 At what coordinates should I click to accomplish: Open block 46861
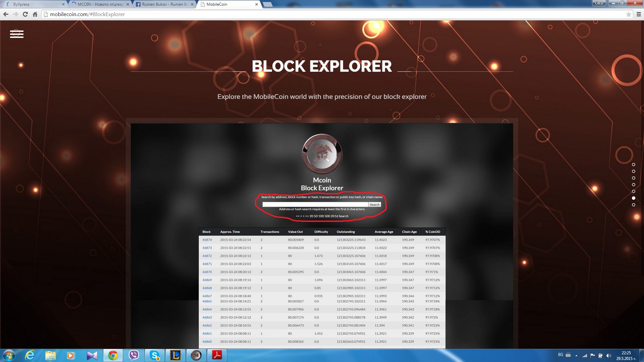[x=207, y=334]
